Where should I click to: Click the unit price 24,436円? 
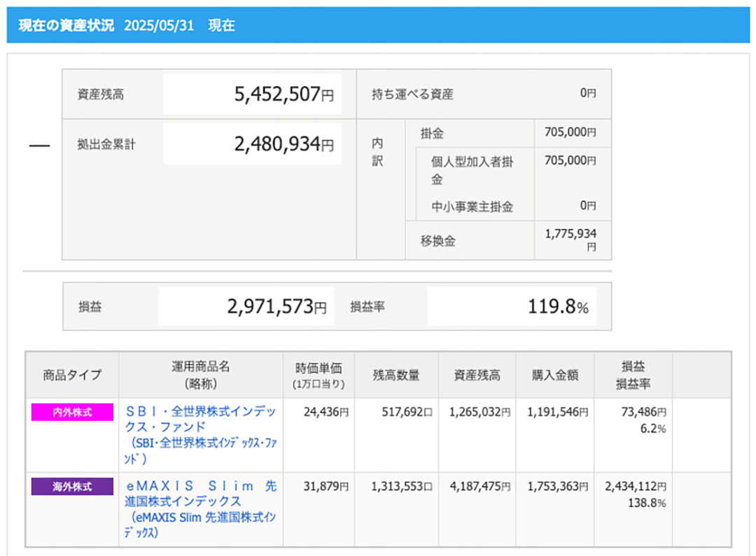point(326,412)
